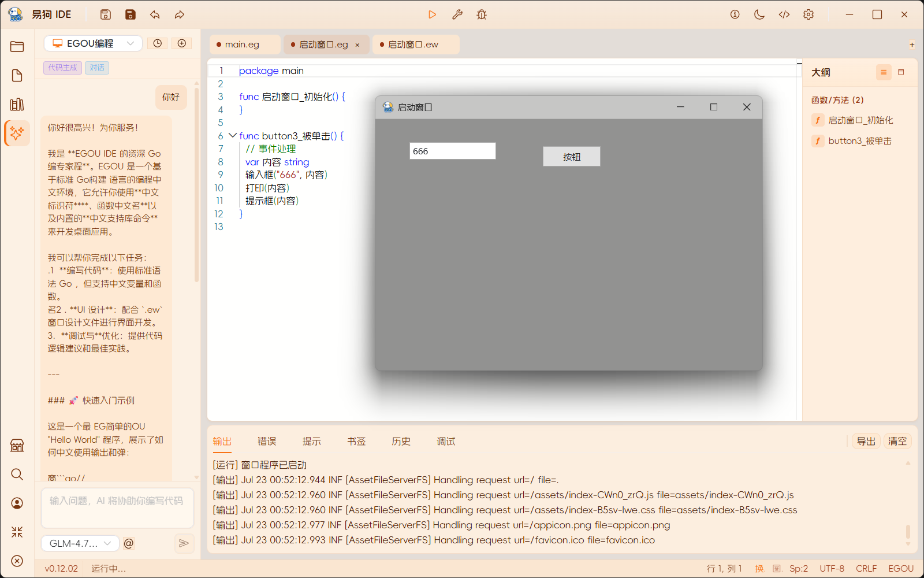
Task: Click the 666 text field in the 启动窗口 window
Action: coord(453,151)
